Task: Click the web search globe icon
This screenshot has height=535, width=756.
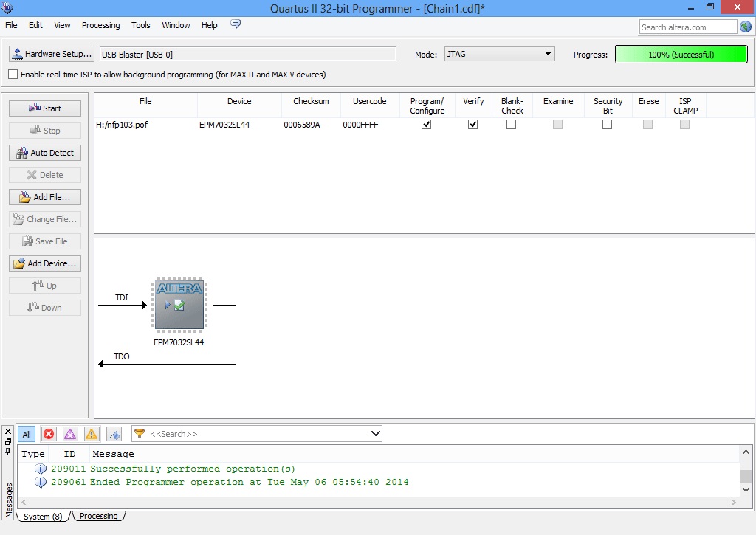Action: pos(746,27)
